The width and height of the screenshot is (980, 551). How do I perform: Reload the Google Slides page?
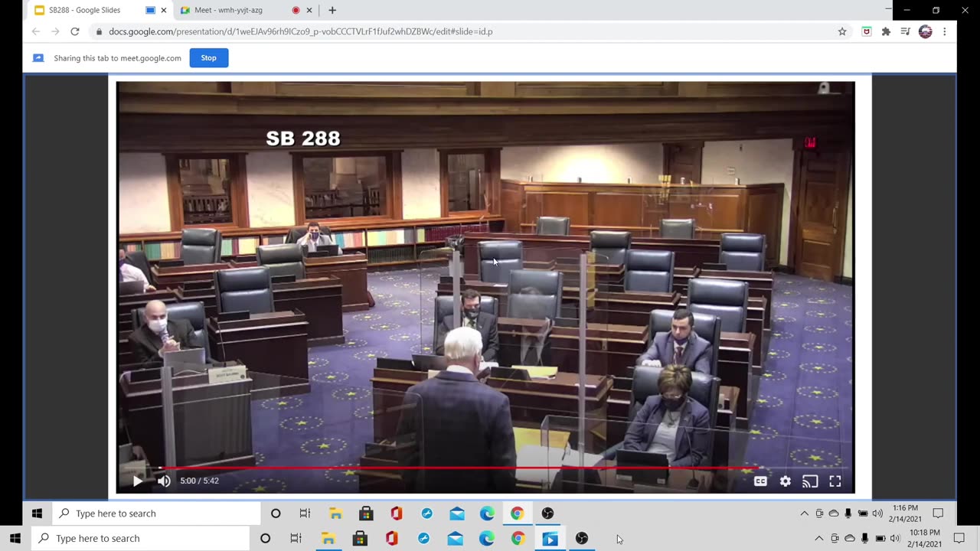[75, 31]
